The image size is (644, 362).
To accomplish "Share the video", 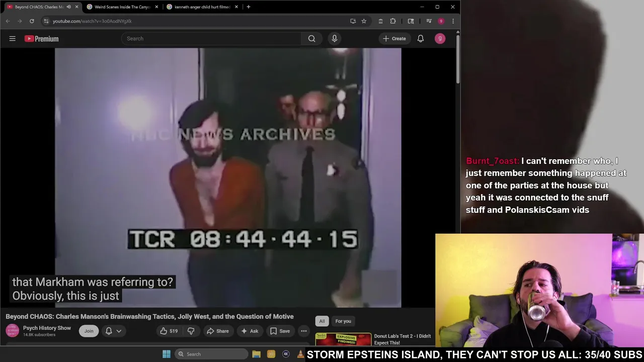I will 217,331.
